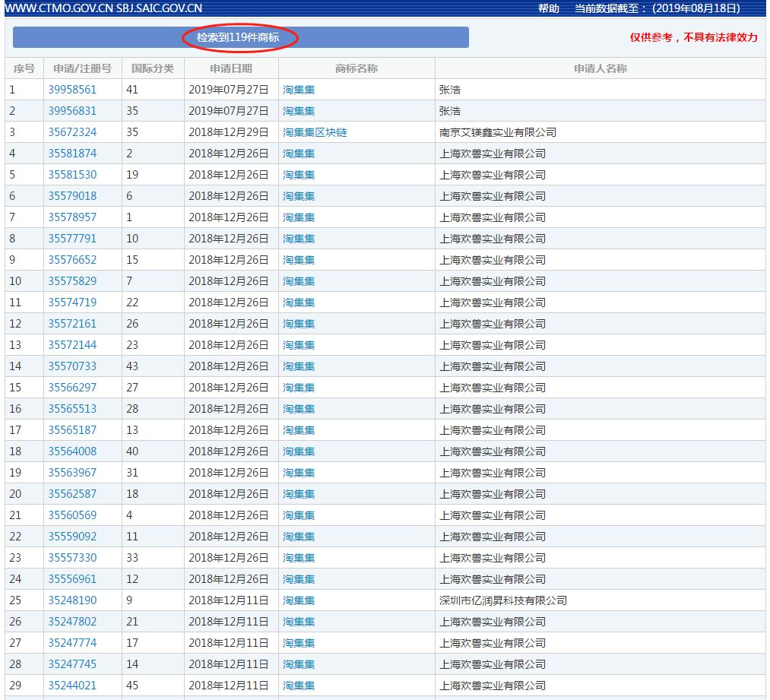Screen dimensions: 770x700
Task: Open registration number 35579018
Action: click(72, 196)
